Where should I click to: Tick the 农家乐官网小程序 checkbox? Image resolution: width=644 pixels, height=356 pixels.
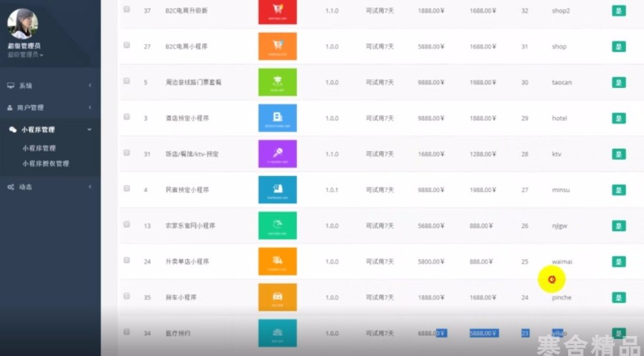coord(127,224)
